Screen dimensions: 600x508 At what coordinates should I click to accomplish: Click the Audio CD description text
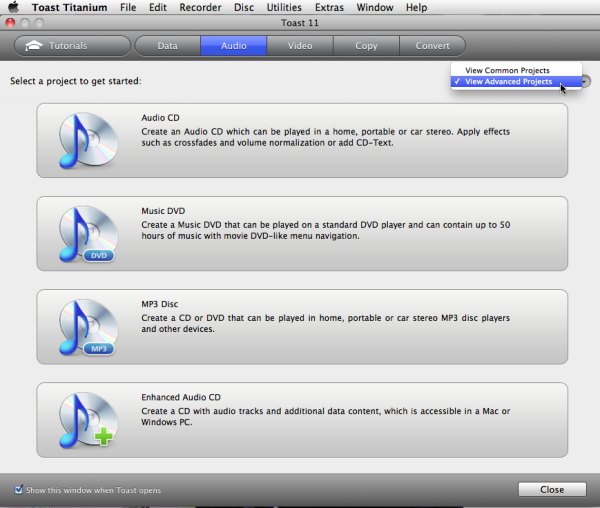[326, 137]
